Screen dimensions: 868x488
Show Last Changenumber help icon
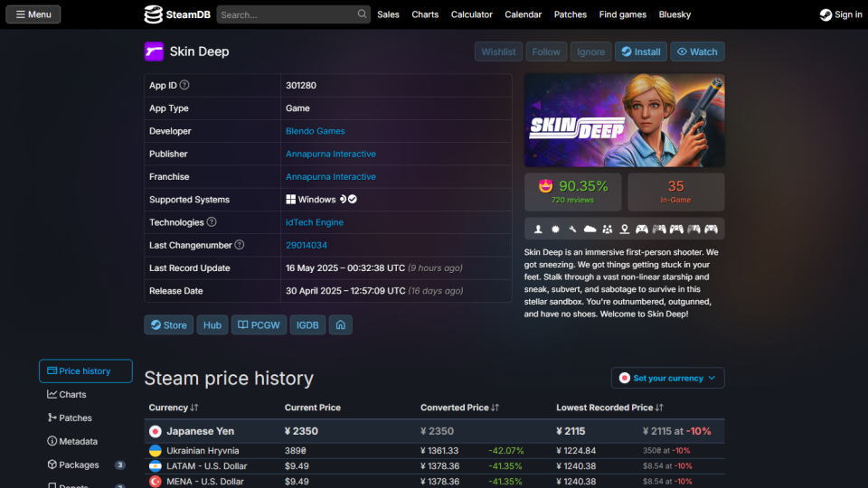coord(239,245)
